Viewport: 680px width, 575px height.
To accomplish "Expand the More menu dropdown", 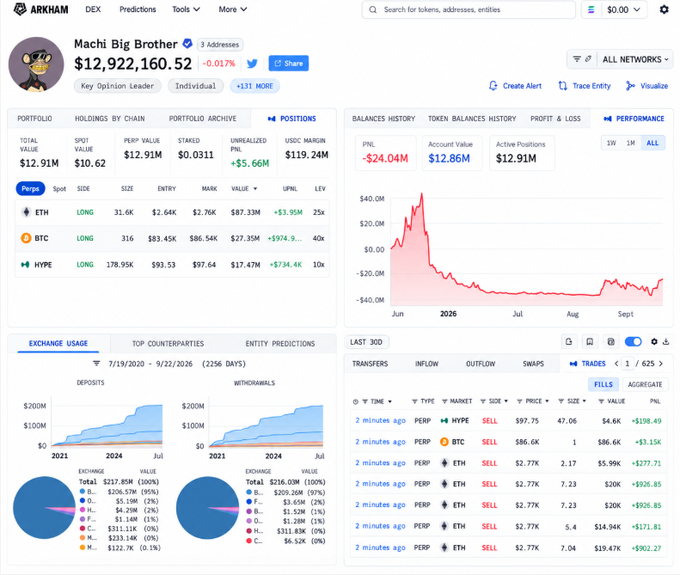I will click(x=233, y=9).
